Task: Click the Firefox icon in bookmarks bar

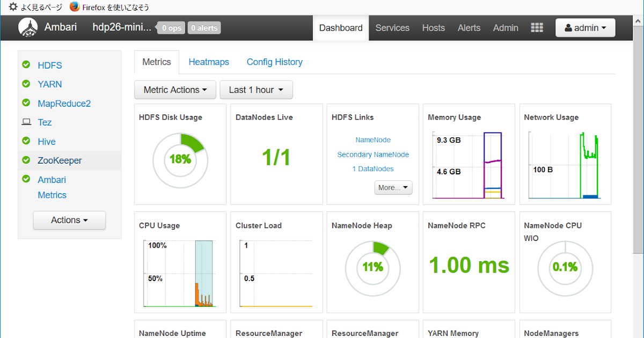Action: [75, 7]
